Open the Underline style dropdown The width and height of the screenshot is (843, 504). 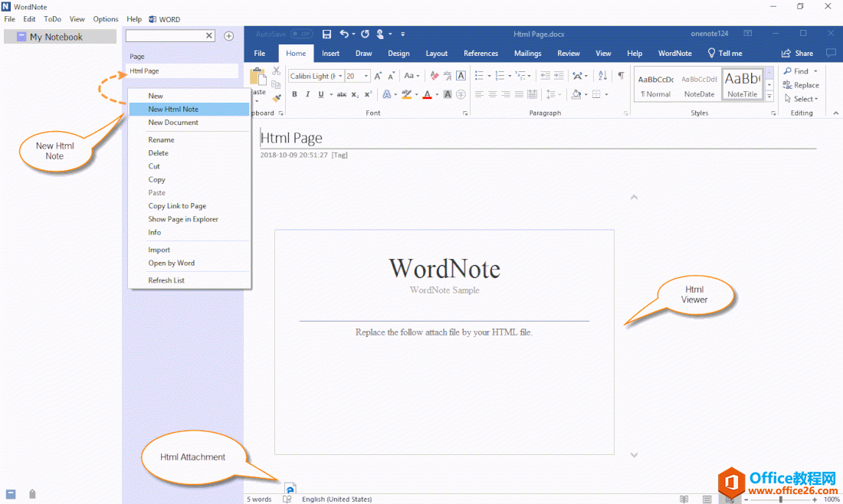[x=330, y=94]
